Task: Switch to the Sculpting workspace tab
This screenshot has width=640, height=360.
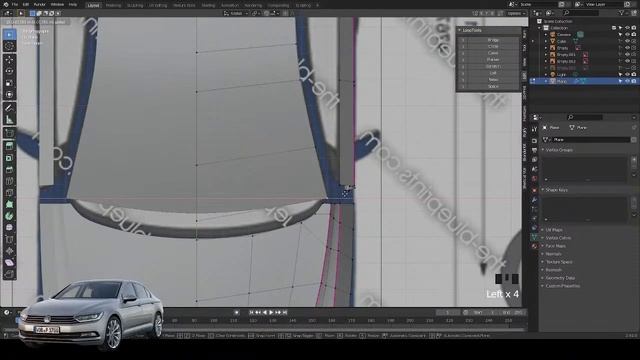Action: coord(135,5)
